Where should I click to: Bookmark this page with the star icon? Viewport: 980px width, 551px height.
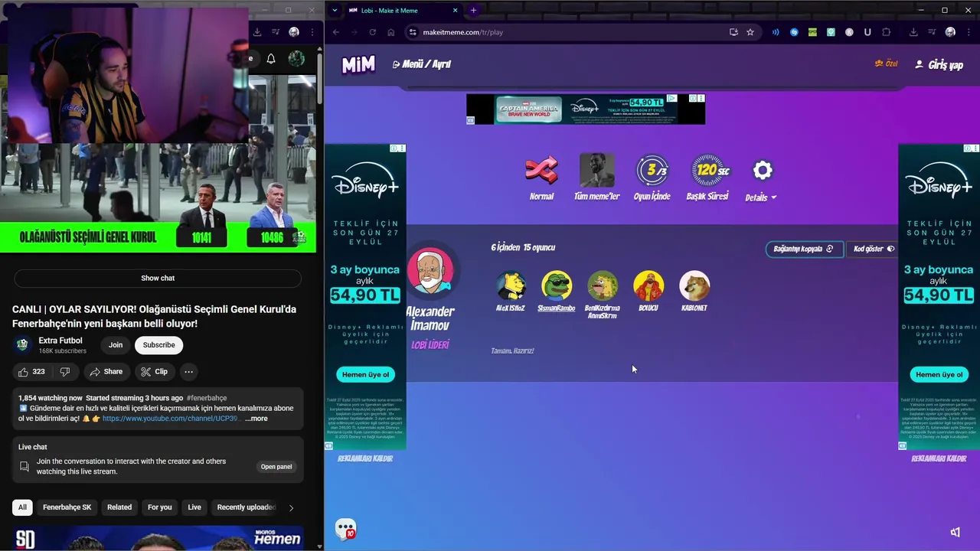coord(750,32)
